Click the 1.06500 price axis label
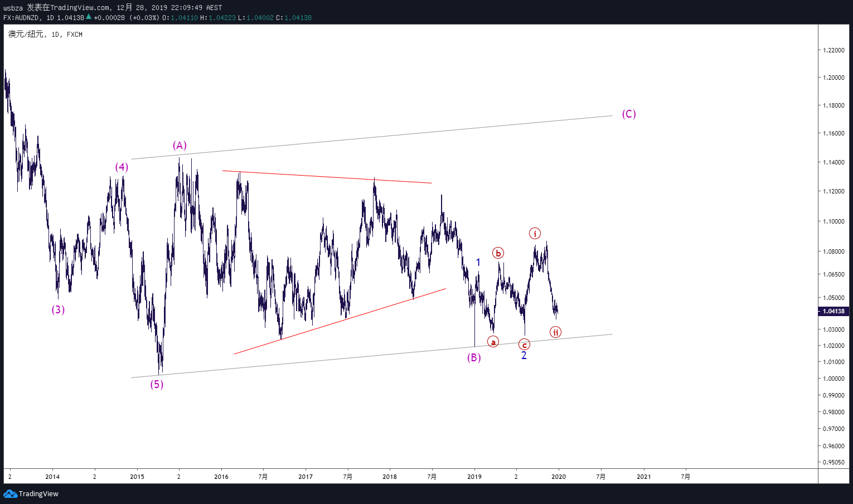The width and height of the screenshot is (853, 504). pos(833,274)
